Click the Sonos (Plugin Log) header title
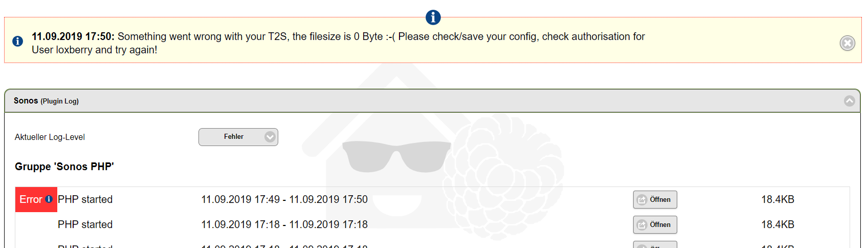 46,101
